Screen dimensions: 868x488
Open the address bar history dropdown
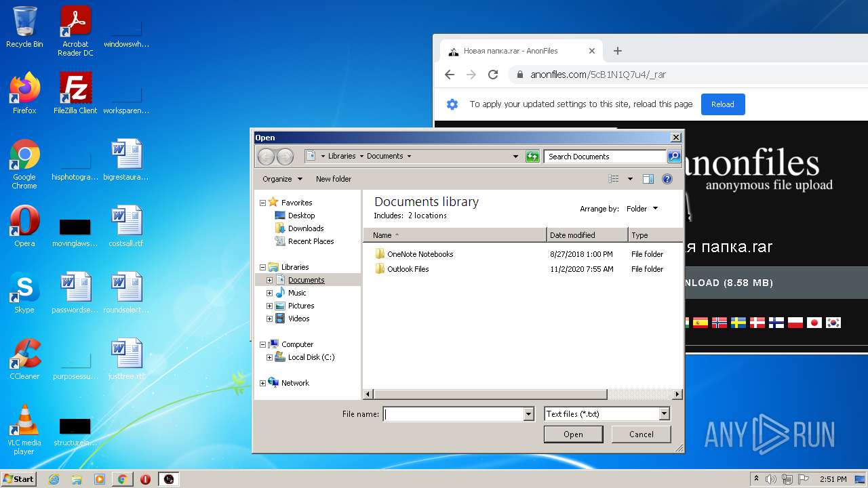pyautogui.click(x=516, y=157)
